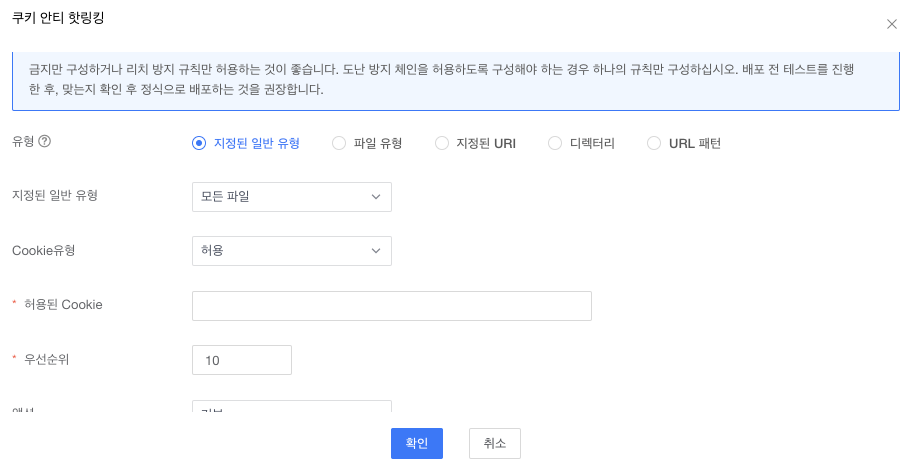Select the 파일 유형 radio option
This screenshot has width=910, height=474.
click(338, 143)
